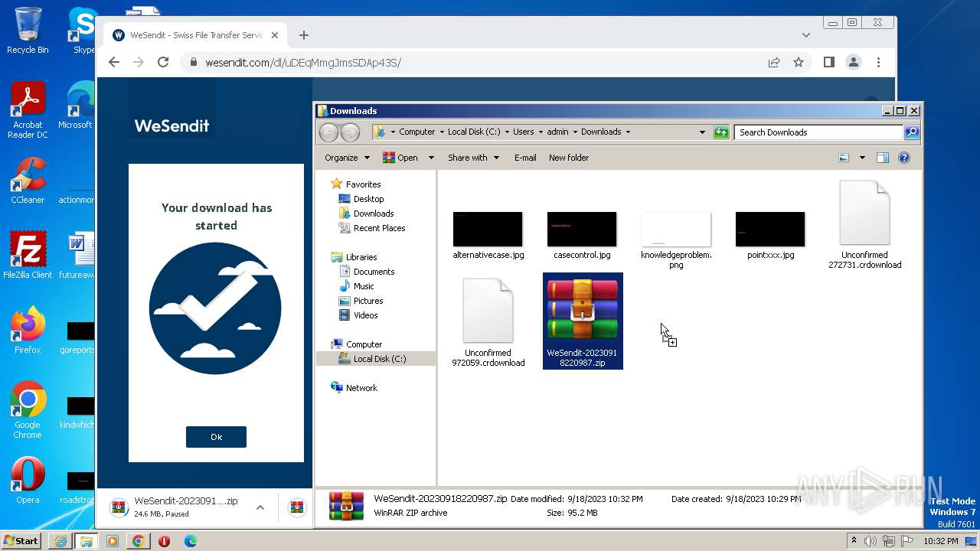Viewport: 980px width, 551px height.
Task: Open Chrome profile avatar menu
Action: (x=854, y=63)
